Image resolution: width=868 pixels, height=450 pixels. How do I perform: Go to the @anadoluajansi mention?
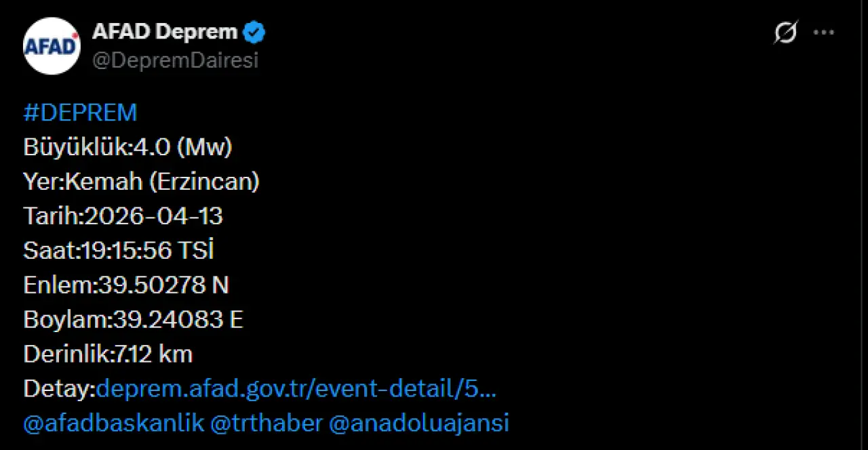(418, 424)
